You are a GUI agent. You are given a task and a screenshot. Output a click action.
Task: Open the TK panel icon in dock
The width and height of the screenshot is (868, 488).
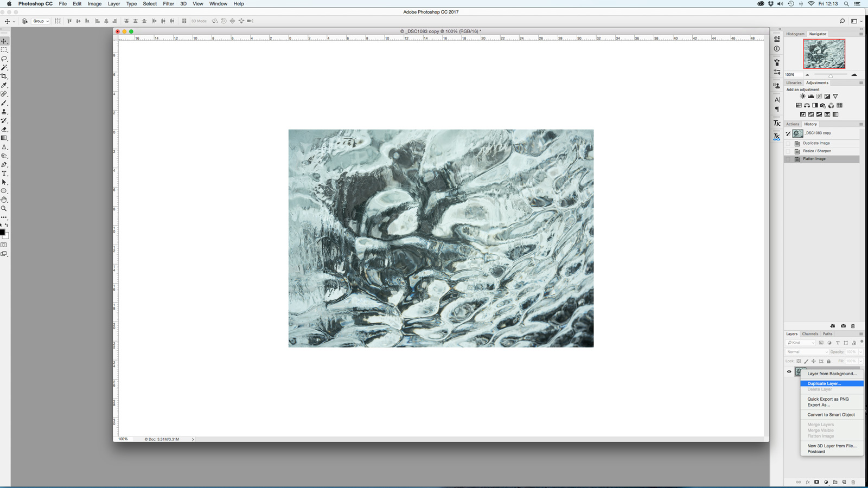pos(777,124)
